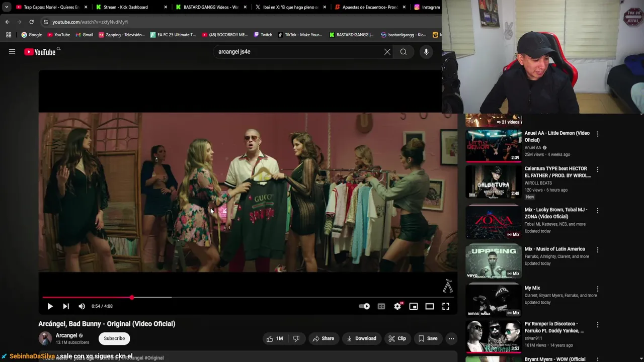Open the browser apps grid shortcut
This screenshot has height=362, width=644.
[x=9, y=35]
